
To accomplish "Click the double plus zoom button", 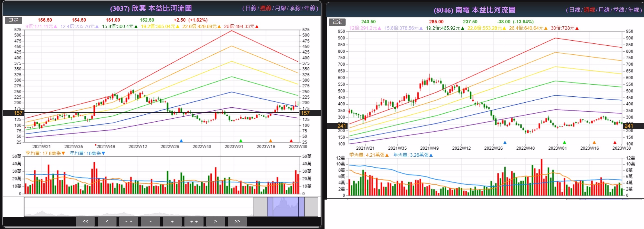I will [194, 221].
